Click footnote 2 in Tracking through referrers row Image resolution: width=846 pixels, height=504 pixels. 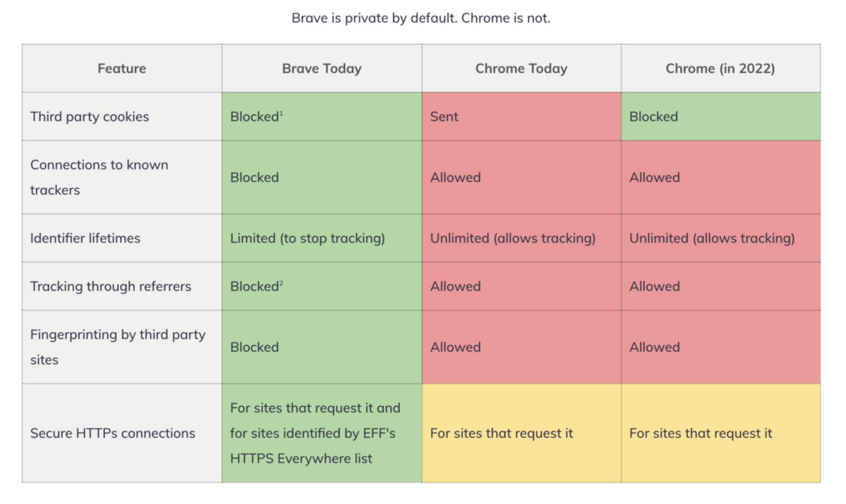point(281,283)
